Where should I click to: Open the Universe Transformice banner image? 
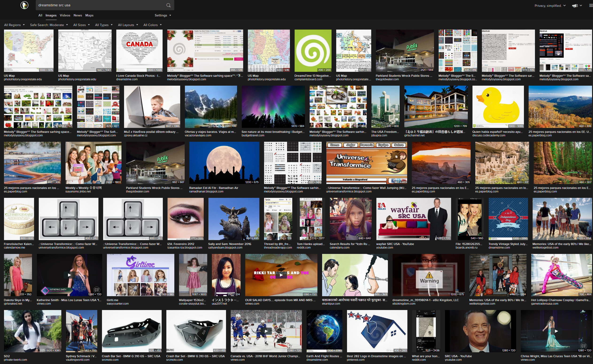pyautogui.click(x=367, y=163)
